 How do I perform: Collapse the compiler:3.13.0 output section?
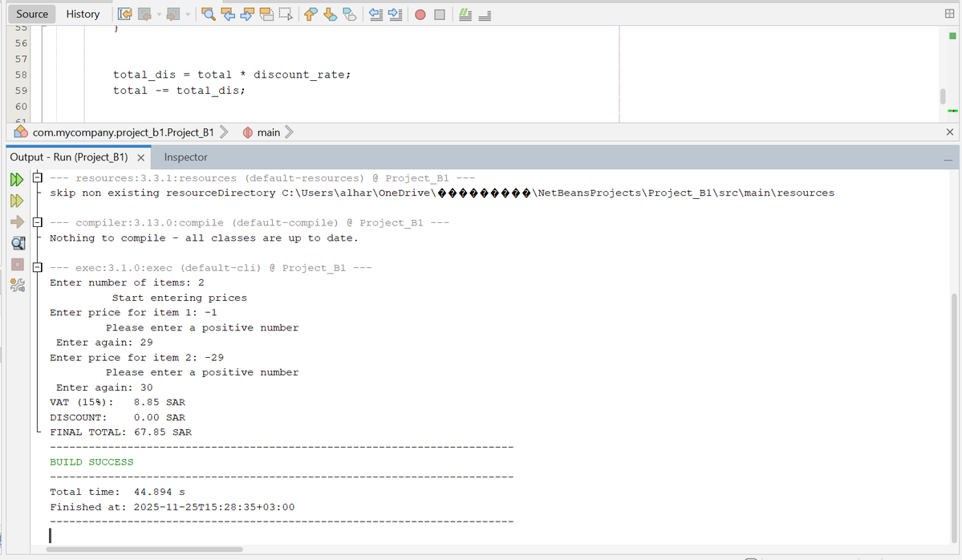pyautogui.click(x=38, y=222)
